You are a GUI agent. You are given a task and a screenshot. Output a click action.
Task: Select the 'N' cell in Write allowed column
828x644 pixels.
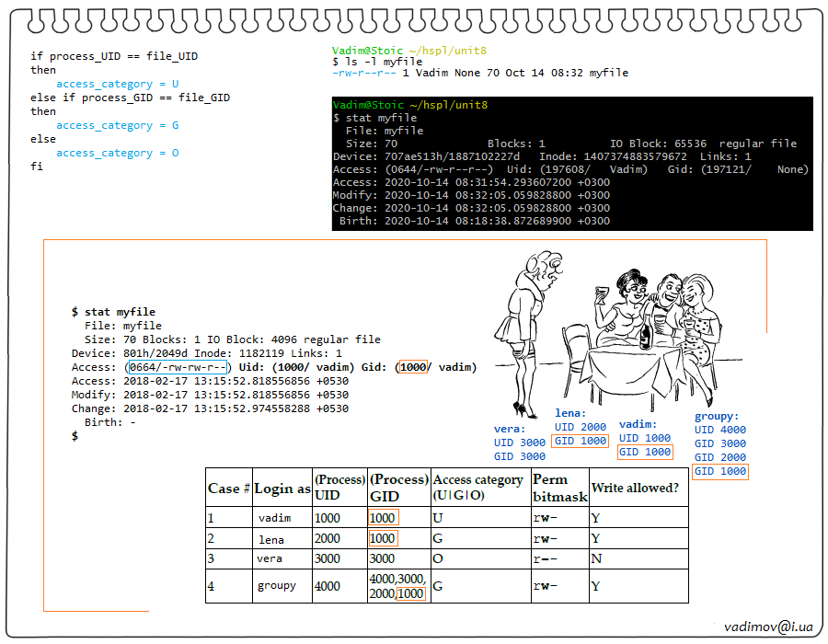[x=595, y=558]
